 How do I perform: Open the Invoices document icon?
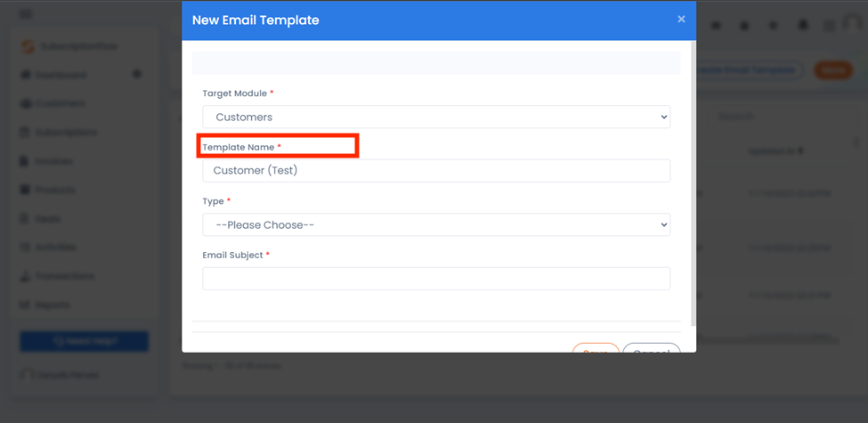pyautogui.click(x=25, y=161)
